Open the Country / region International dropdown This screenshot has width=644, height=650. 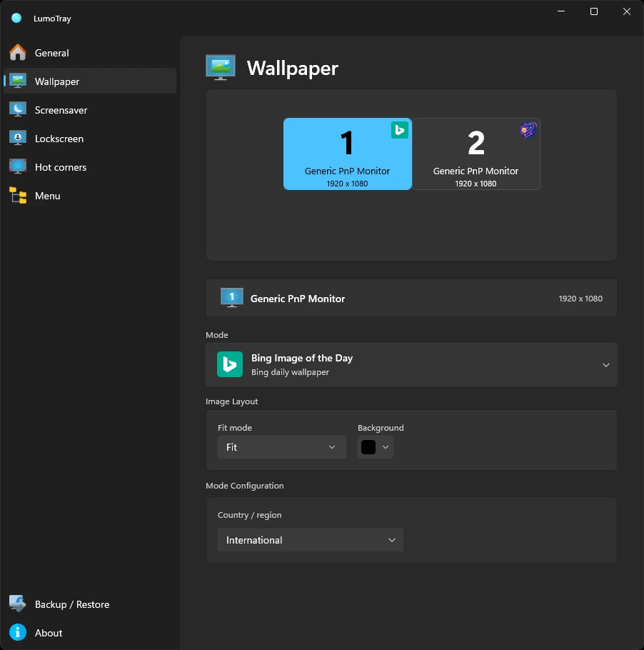[311, 540]
